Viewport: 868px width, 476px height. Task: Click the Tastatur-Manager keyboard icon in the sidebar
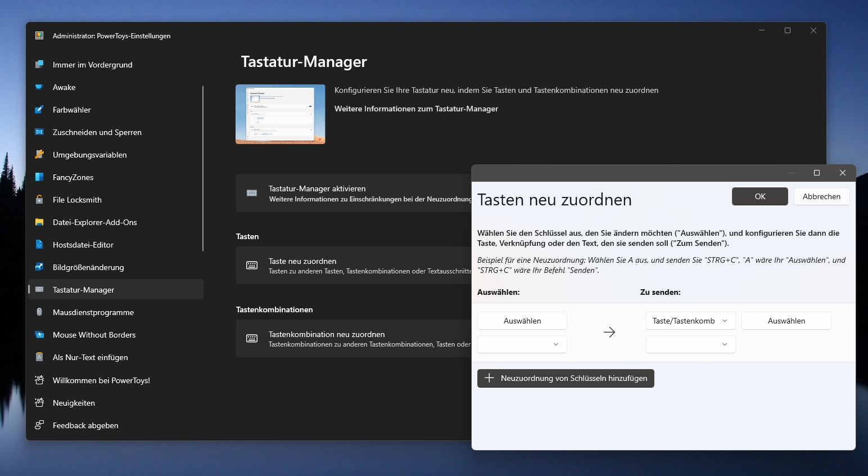(x=39, y=290)
